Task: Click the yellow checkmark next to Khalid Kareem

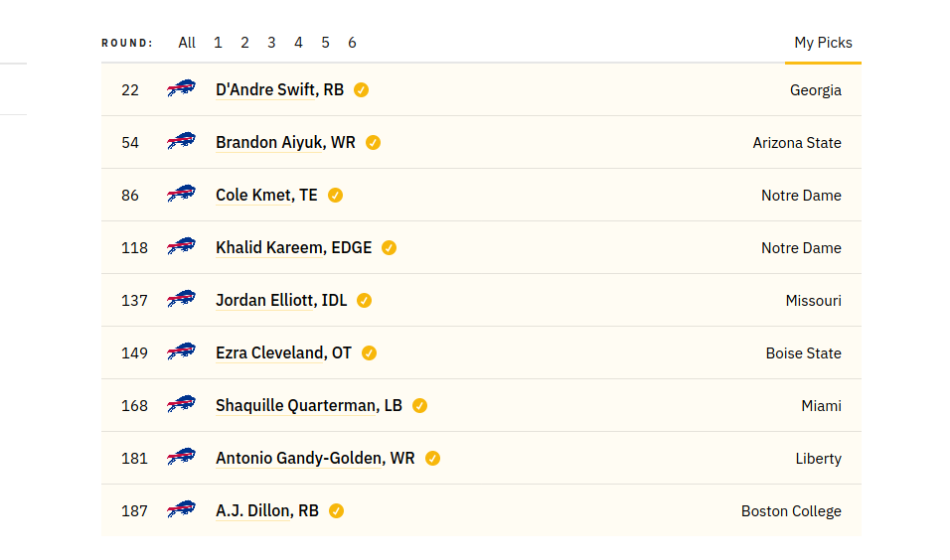Action: [x=389, y=248]
